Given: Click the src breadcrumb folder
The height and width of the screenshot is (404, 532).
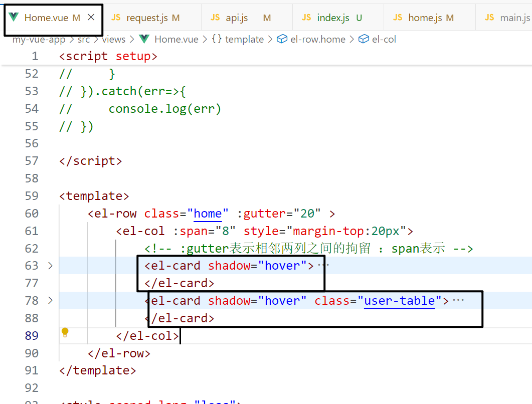Looking at the screenshot, I should coord(83,40).
